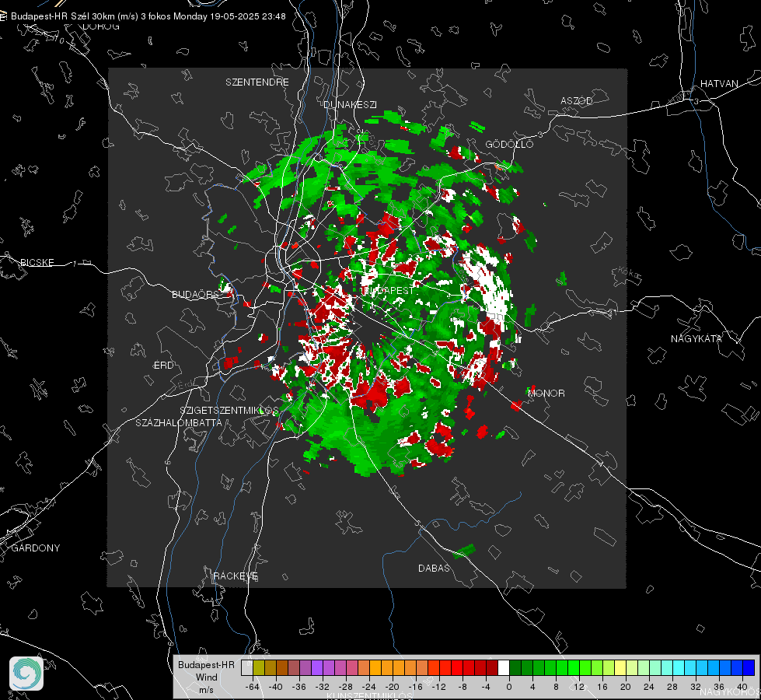The height and width of the screenshot is (700, 761).
Task: Pick the deep blue rightmost legend swatch
Action: [749, 667]
